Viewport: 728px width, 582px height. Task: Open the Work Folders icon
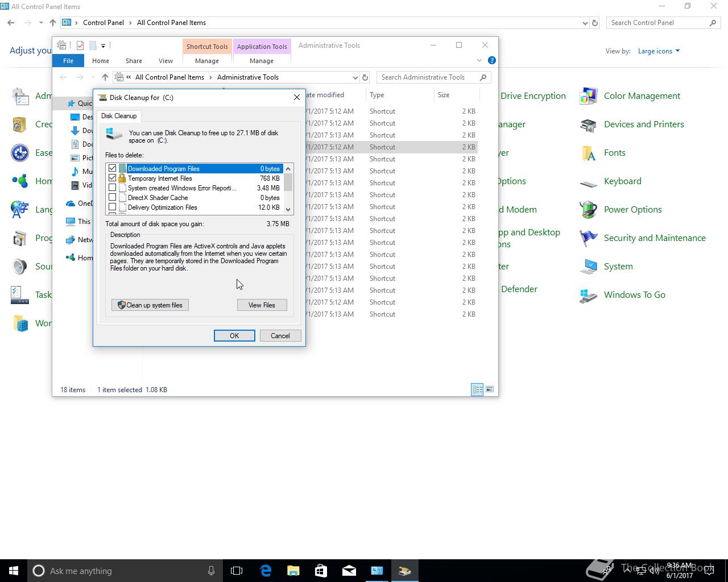tap(20, 323)
